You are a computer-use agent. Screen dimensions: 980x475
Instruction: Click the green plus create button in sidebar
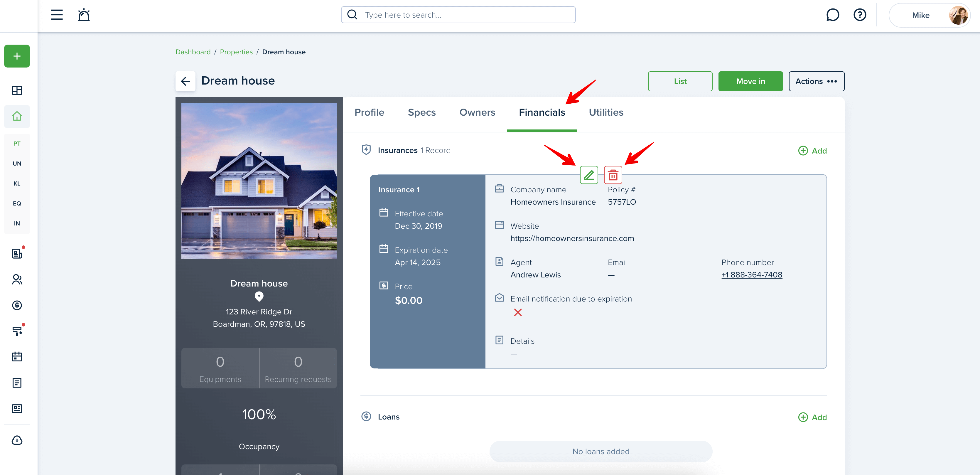tap(17, 56)
